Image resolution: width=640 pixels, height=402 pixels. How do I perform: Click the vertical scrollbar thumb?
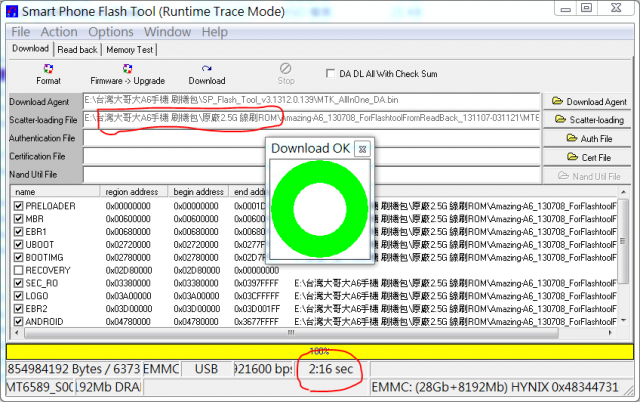point(623,241)
